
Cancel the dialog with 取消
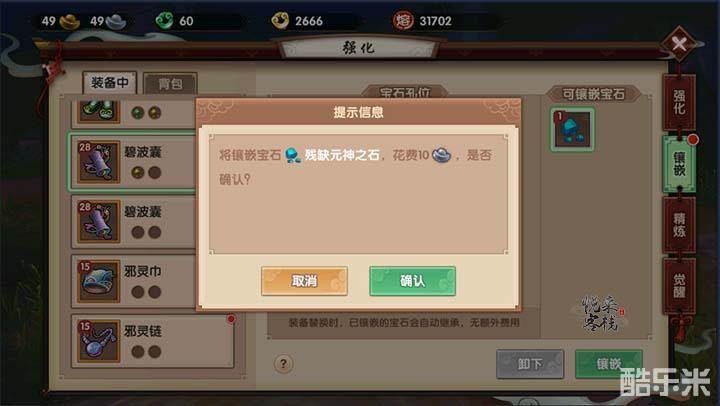click(x=304, y=281)
